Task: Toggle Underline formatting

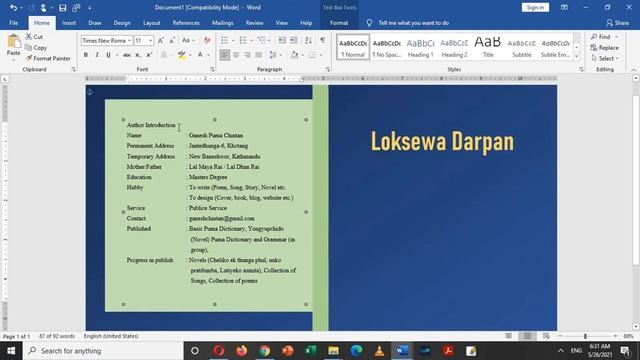Action: pyautogui.click(x=108, y=55)
